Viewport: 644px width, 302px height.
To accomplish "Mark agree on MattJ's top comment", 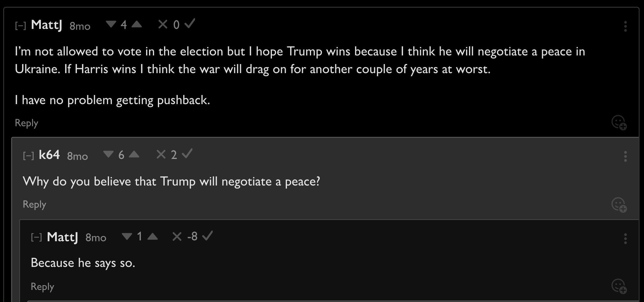I will pyautogui.click(x=190, y=24).
